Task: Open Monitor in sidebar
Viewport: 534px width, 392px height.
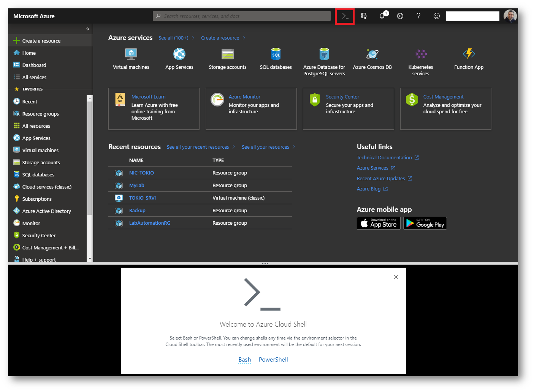Action: tap(48, 223)
